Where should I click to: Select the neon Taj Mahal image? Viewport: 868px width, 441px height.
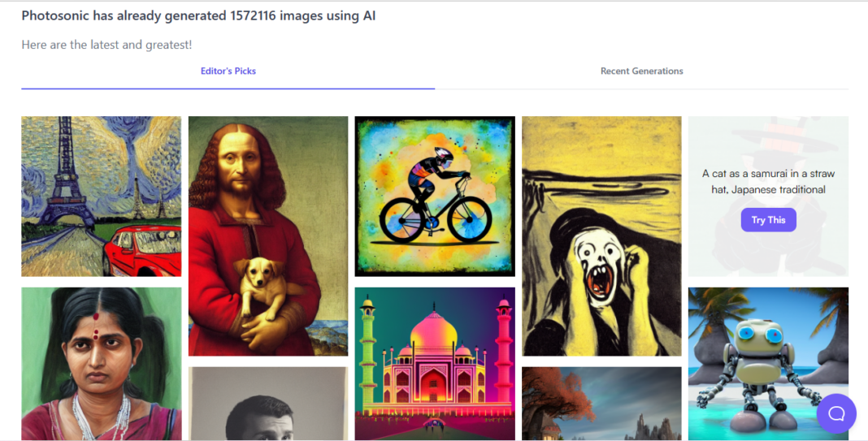click(x=435, y=363)
